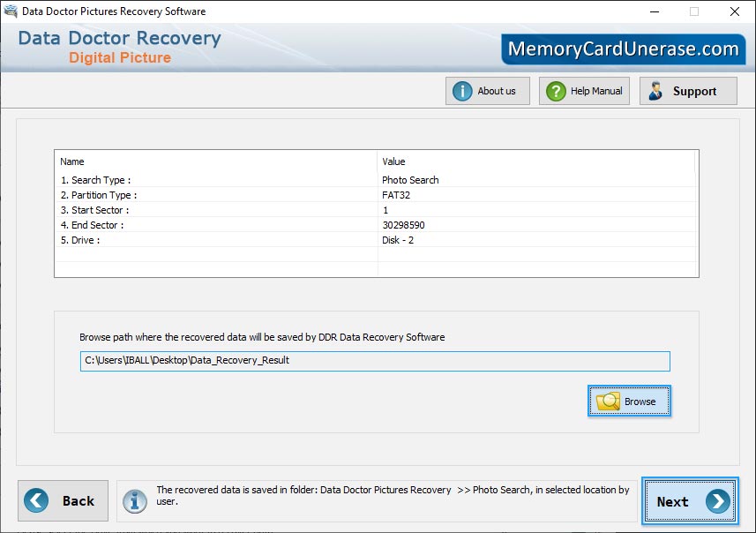Screen dimensions: 756x533
Task: Click the '30298590' value
Action: [x=403, y=225]
